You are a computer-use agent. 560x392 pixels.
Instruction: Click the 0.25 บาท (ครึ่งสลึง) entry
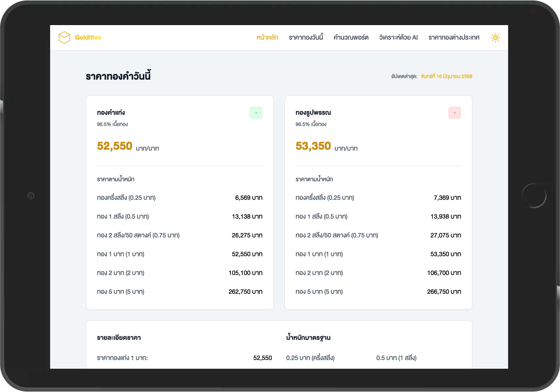click(310, 358)
